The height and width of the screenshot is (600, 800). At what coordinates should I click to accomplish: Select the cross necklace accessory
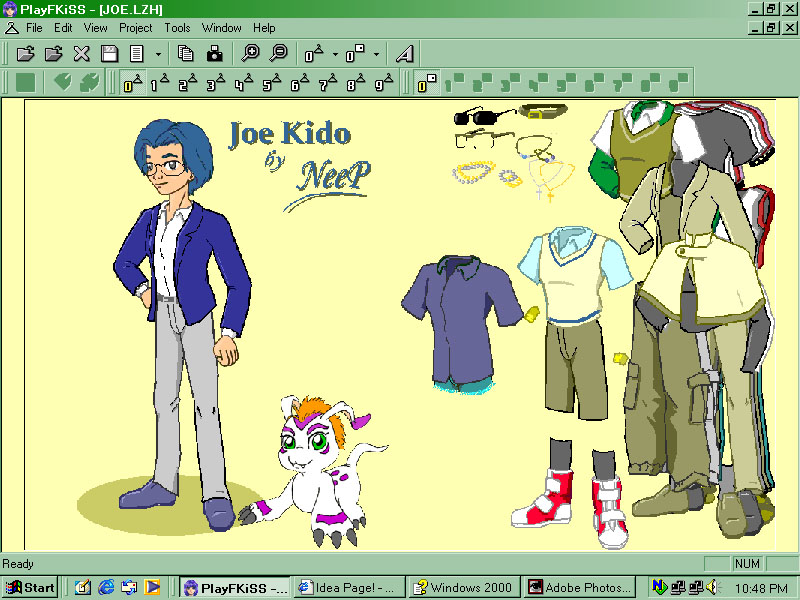[551, 180]
